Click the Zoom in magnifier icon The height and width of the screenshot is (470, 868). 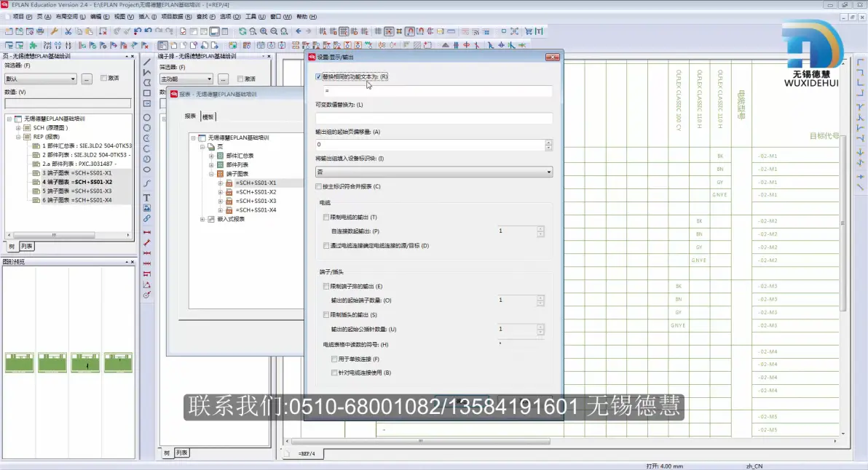click(x=264, y=31)
